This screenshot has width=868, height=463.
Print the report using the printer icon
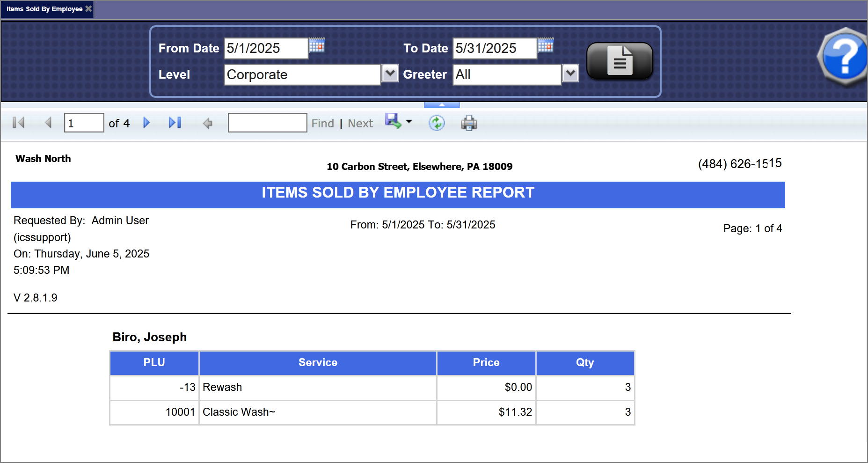[469, 123]
